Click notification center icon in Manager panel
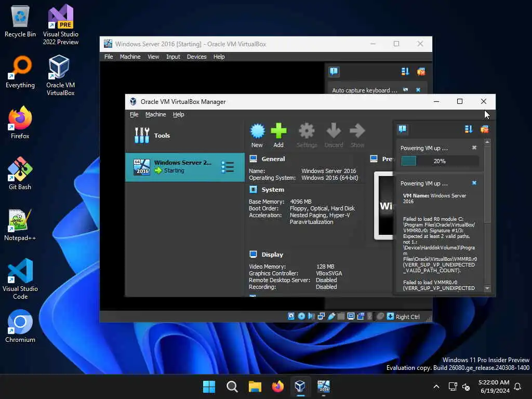This screenshot has width=532, height=399. coord(403,129)
